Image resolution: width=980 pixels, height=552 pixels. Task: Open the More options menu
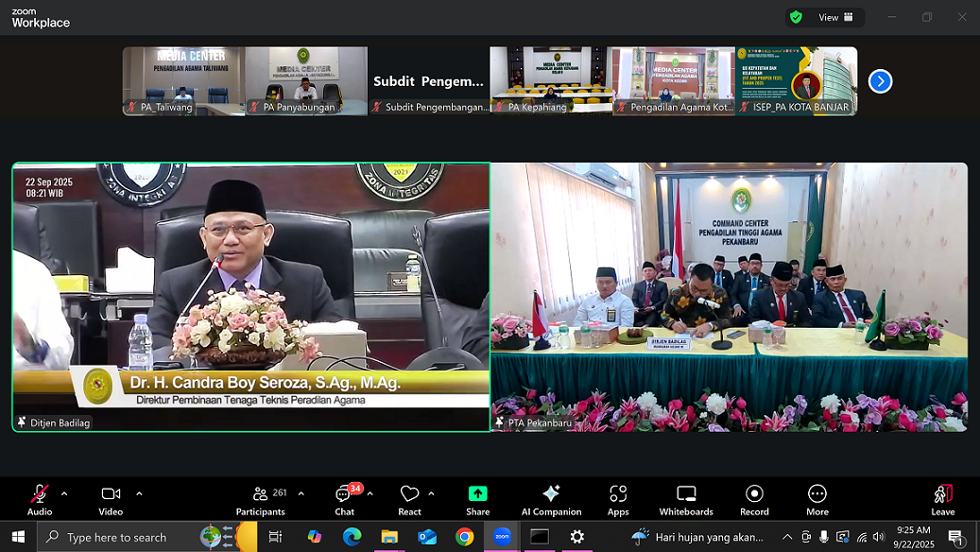click(817, 498)
